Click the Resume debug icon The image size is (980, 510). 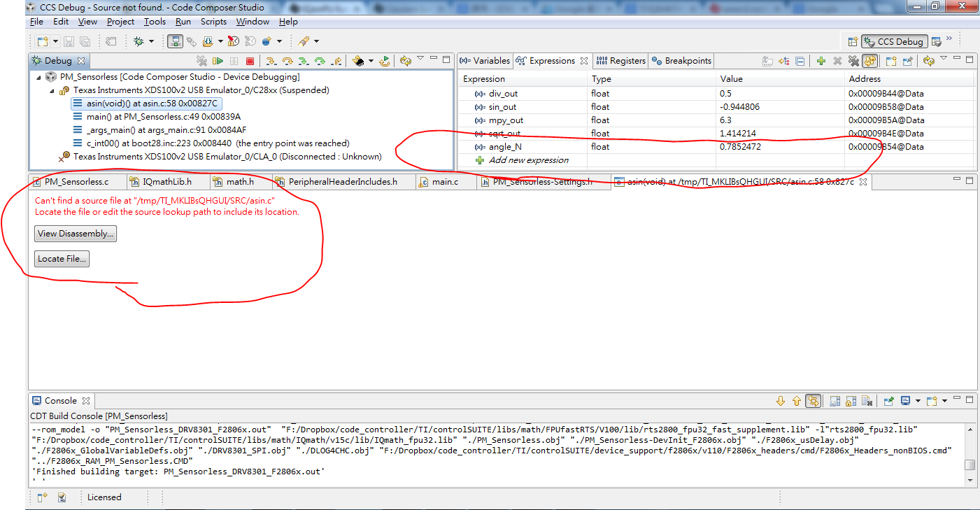(218, 61)
